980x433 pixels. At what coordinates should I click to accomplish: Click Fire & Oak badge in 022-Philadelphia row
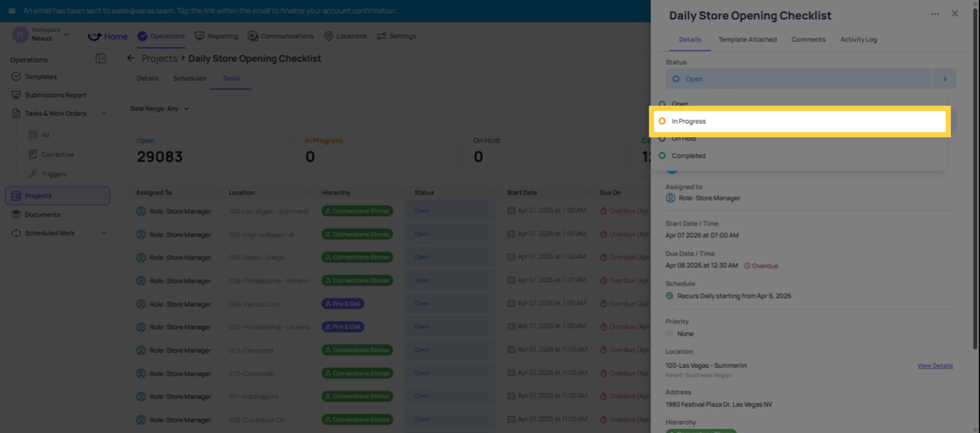coord(342,327)
